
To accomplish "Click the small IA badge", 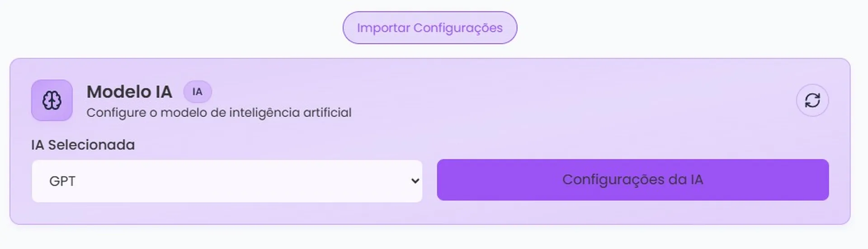I will [197, 92].
